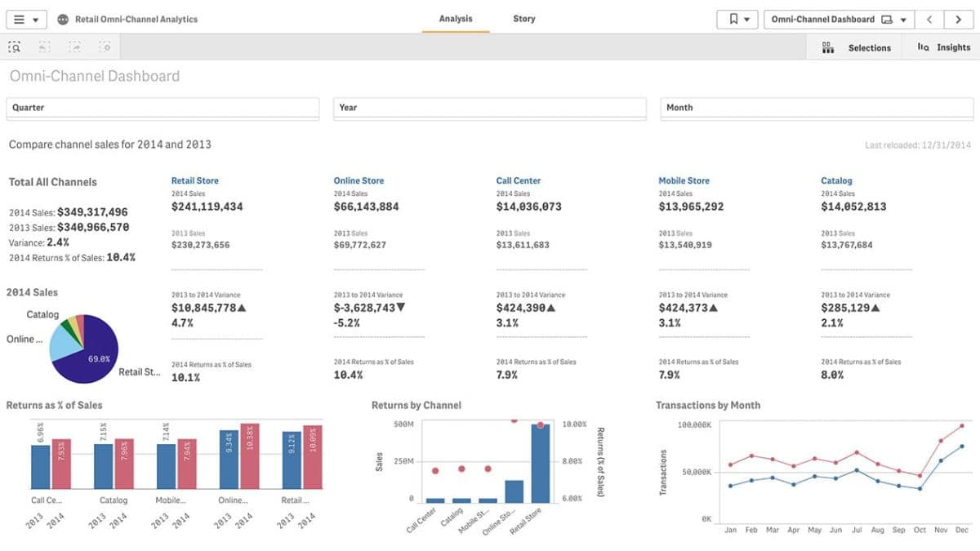This screenshot has width=980, height=551.
Task: Go to the next sheet arrow
Action: [958, 19]
